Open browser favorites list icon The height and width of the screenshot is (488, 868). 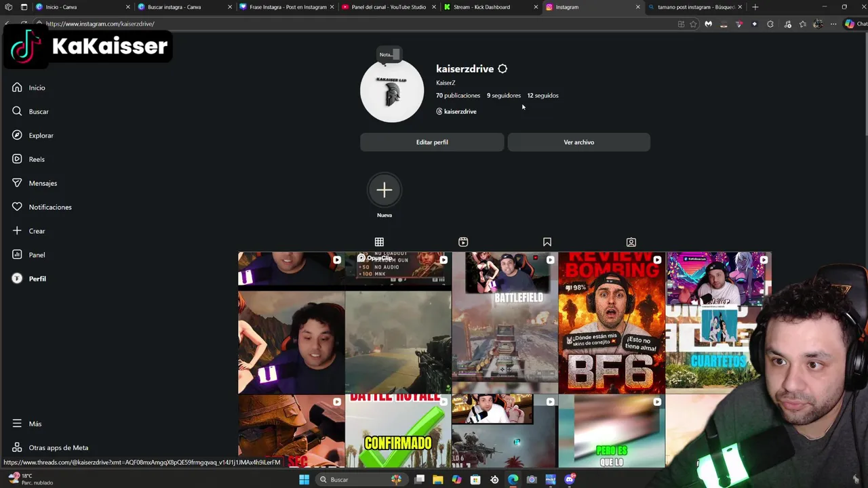coord(803,24)
